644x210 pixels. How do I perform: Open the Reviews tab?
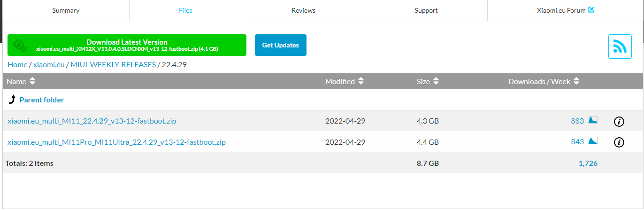coord(303,10)
